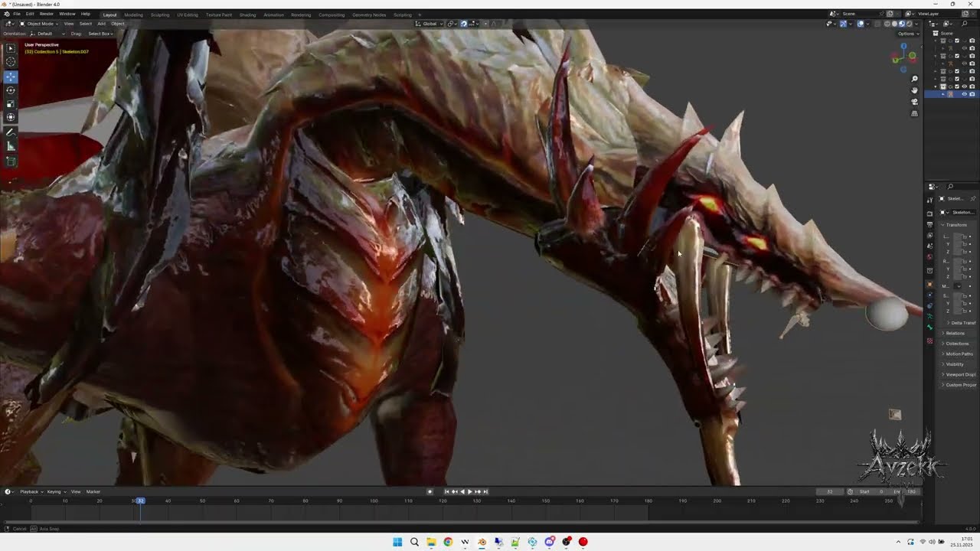This screenshot has height=551, width=980.
Task: Select the Annotate tool
Action: 11,132
